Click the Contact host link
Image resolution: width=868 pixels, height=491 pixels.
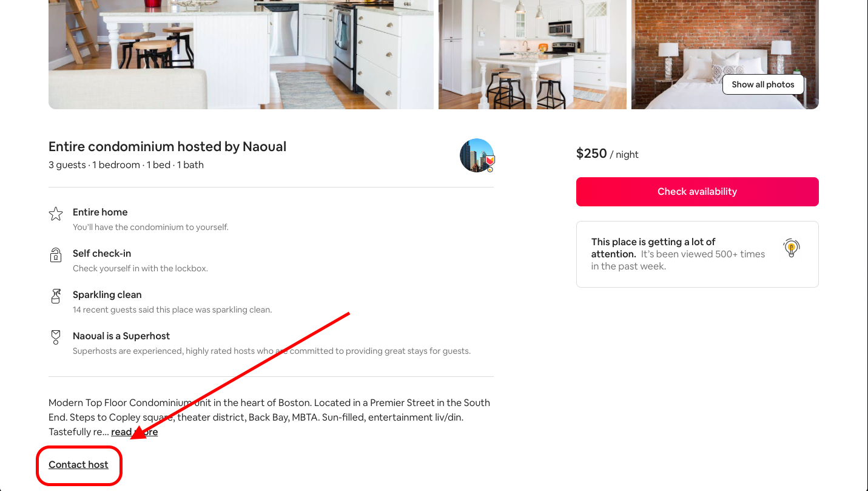click(x=78, y=464)
